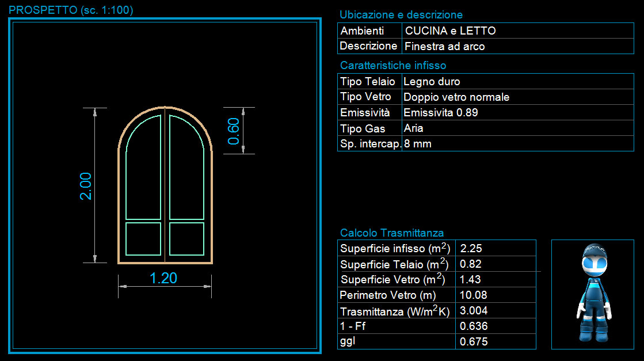Select the PROSPETTO (sc. 1:100) title
The height and width of the screenshot is (361, 644).
[72, 10]
